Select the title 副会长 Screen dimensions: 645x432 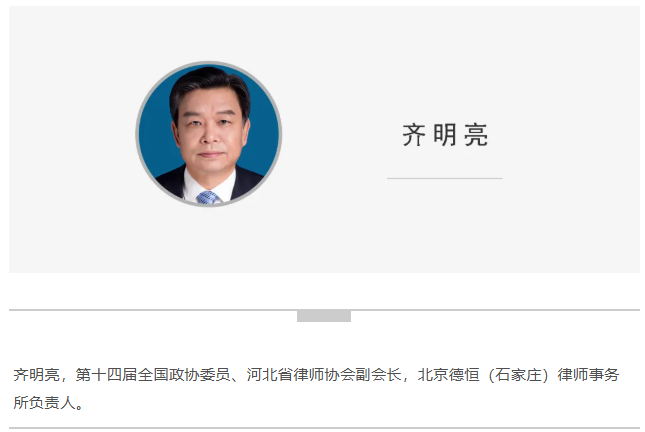pos(378,375)
